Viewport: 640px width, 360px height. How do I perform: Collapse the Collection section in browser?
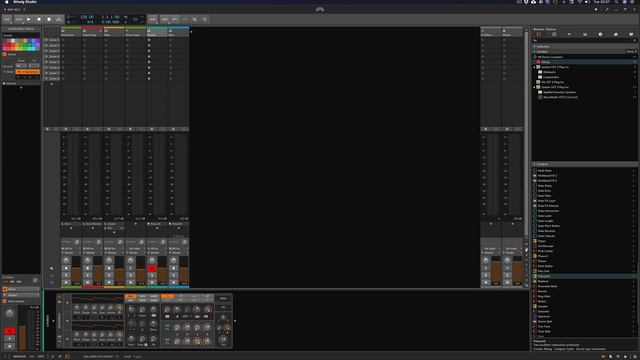coord(534,47)
